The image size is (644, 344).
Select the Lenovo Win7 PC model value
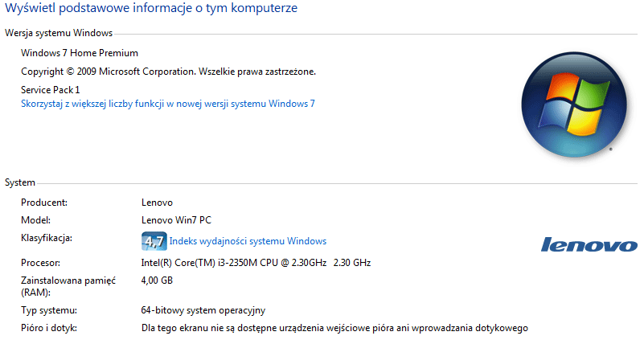coord(176,220)
